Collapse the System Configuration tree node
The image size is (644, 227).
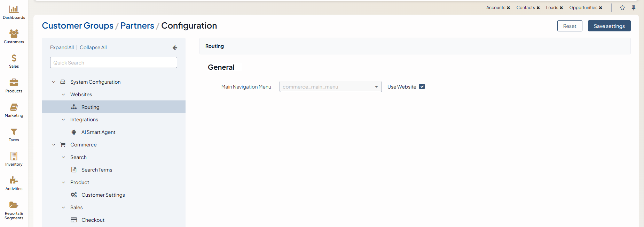pos(54,82)
